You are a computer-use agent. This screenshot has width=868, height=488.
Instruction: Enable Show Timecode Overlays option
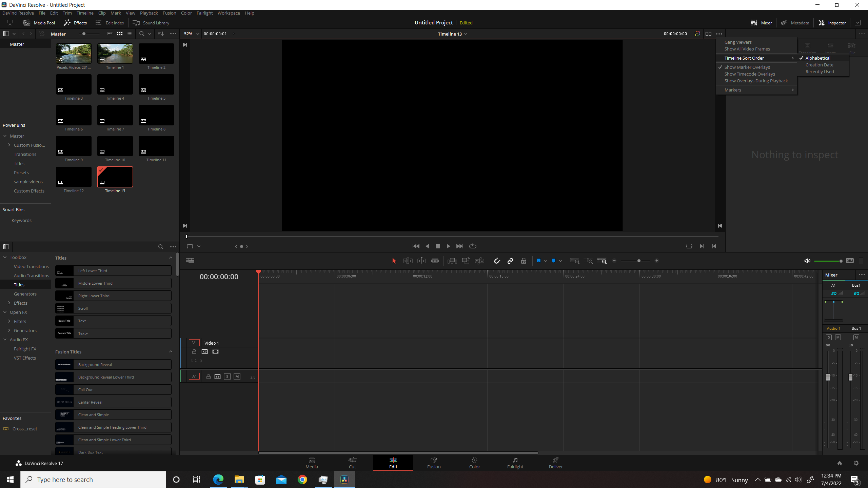click(x=750, y=74)
